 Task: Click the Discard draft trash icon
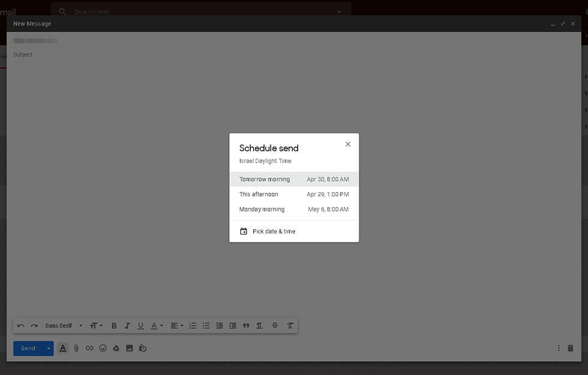(569, 348)
